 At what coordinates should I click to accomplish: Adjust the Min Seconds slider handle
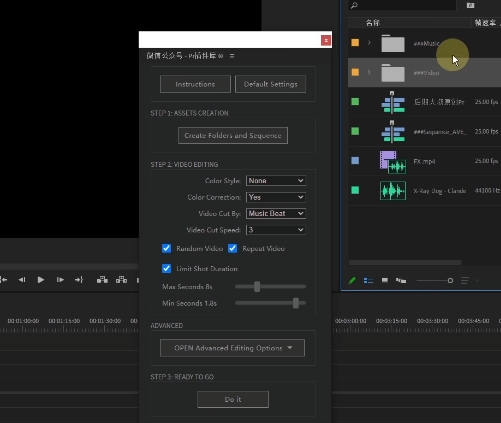point(296,303)
